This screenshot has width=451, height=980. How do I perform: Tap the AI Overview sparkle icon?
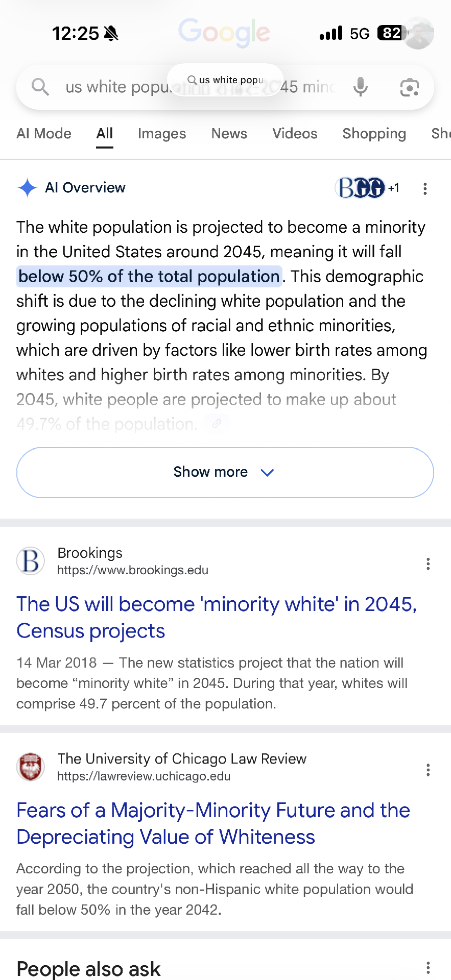point(27,188)
